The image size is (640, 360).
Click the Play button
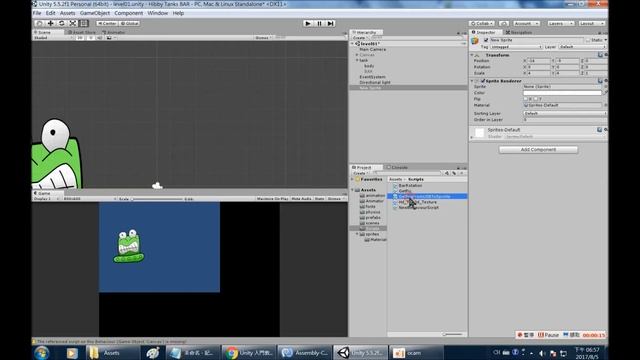(x=308, y=23)
